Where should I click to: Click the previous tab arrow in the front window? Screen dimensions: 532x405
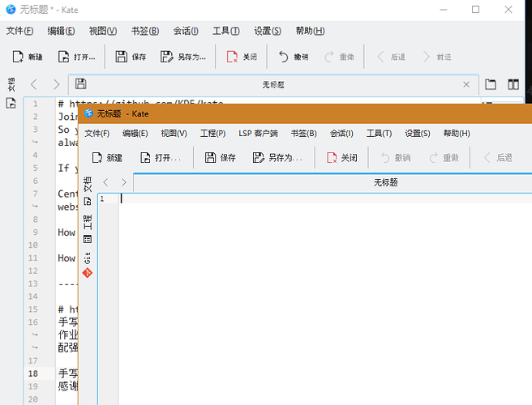[105, 182]
